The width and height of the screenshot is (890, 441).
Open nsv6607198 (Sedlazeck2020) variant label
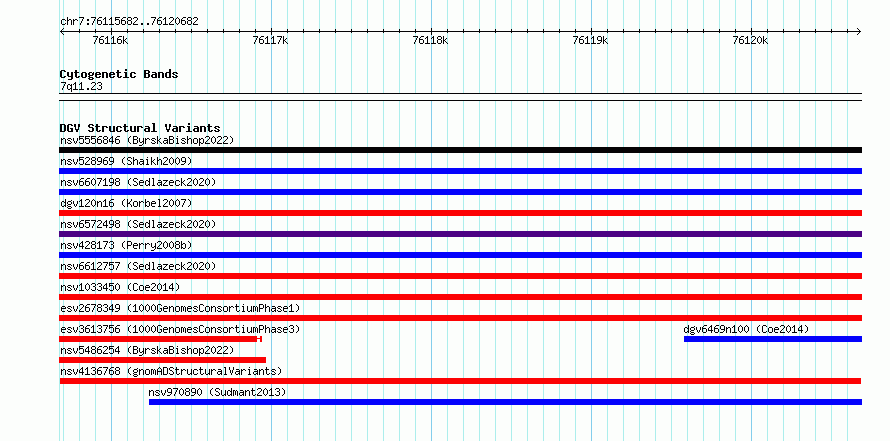138,182
